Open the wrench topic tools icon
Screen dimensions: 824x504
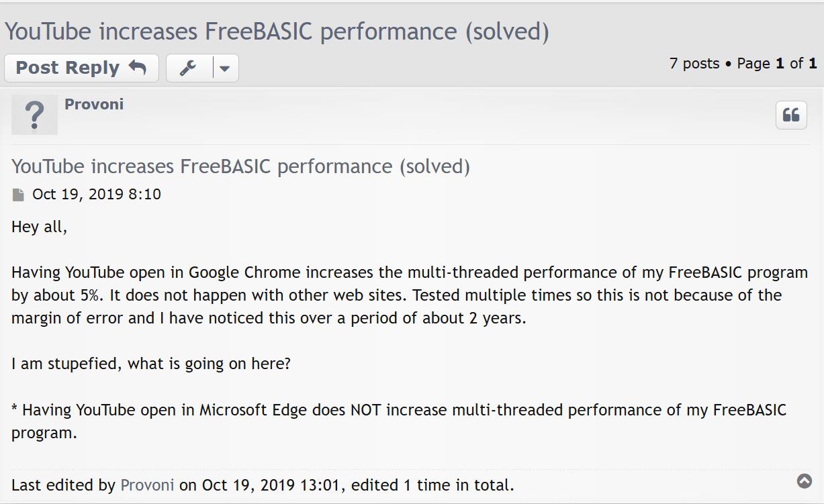(x=188, y=68)
